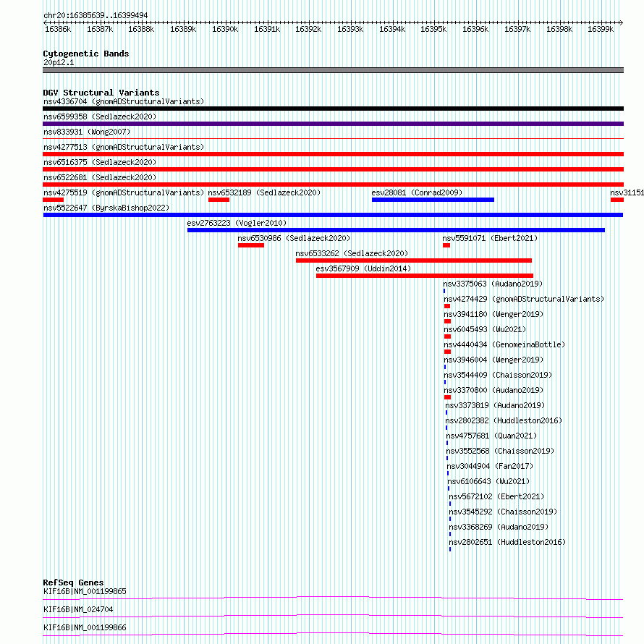The image size is (644, 644).
Task: Click the 16395k ruler tick label
Action: (x=433, y=29)
